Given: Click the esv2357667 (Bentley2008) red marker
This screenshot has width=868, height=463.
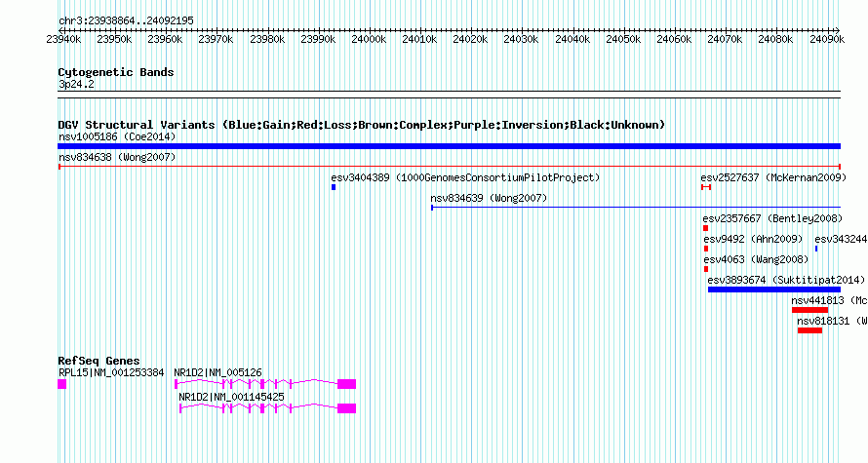Looking at the screenshot, I should tap(705, 228).
